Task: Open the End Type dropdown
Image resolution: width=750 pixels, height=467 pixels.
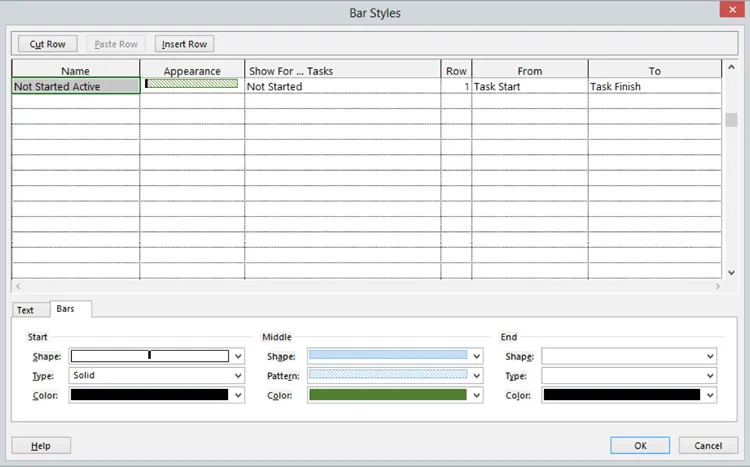Action: [710, 376]
